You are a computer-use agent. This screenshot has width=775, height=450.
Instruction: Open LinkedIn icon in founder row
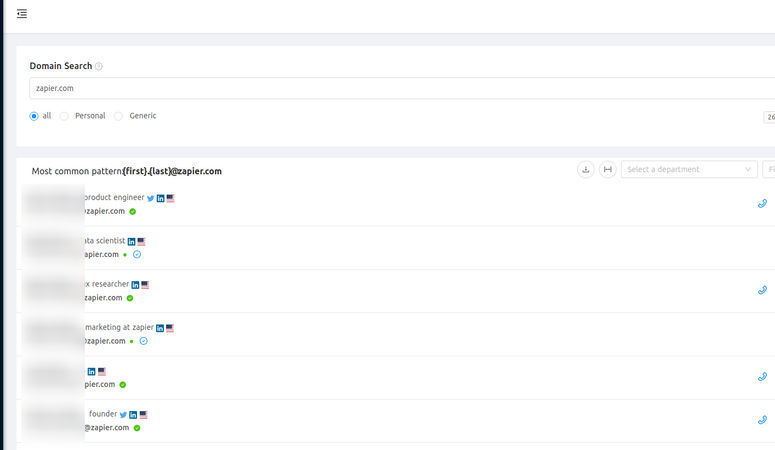click(133, 415)
